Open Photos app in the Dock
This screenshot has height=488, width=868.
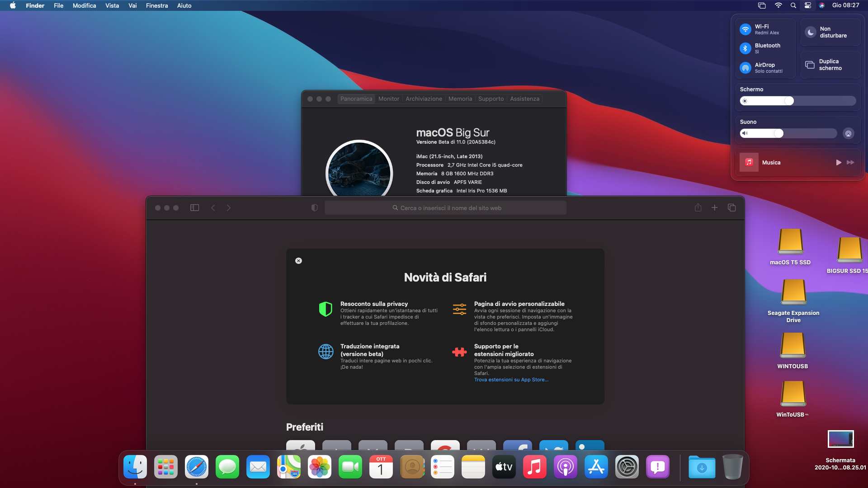pos(320,467)
